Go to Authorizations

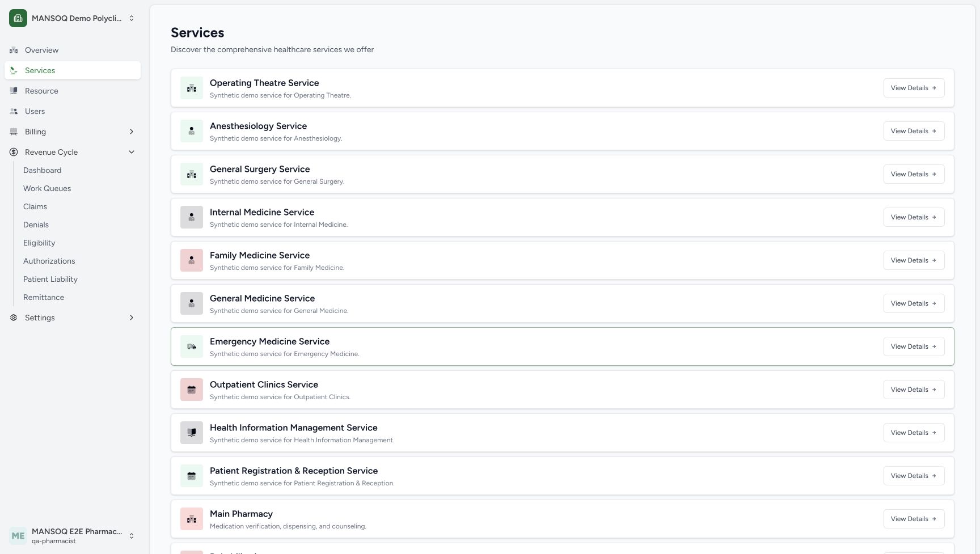click(x=49, y=261)
